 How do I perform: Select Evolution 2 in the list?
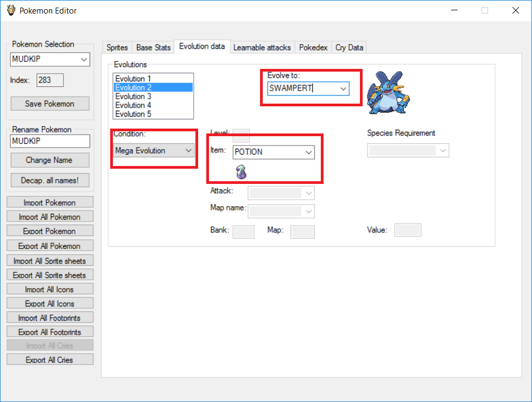(x=153, y=87)
